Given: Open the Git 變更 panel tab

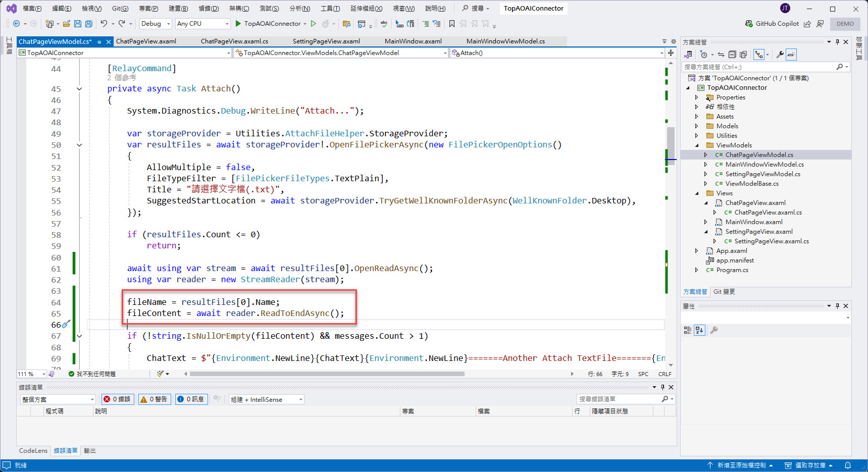Looking at the screenshot, I should (x=724, y=292).
